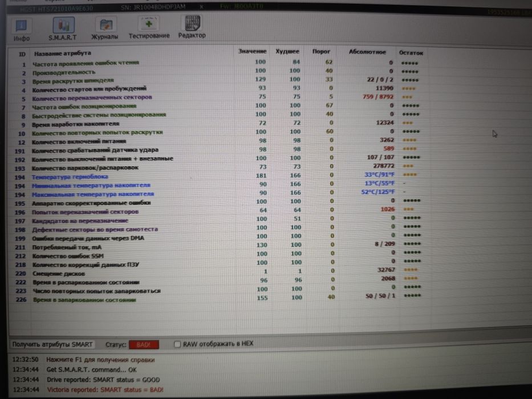Click the absolute value 759 / 8792
The image size is (532, 399).
pyautogui.click(x=377, y=97)
